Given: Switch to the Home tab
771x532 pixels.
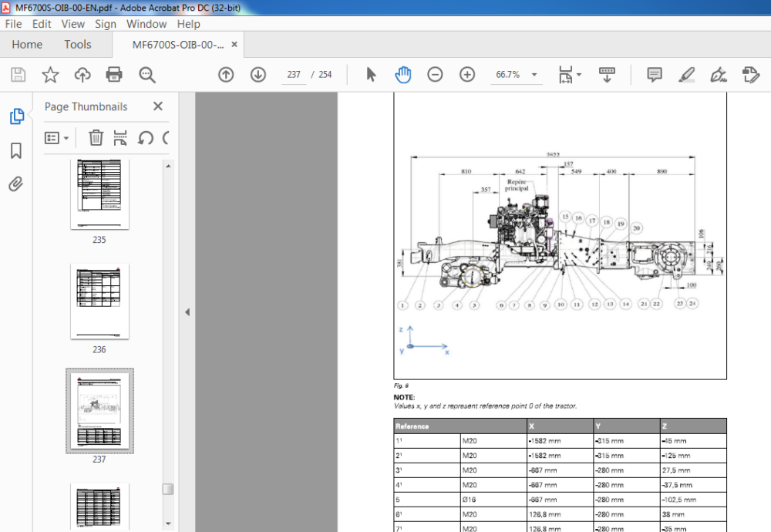Looking at the screenshot, I should click(x=27, y=45).
